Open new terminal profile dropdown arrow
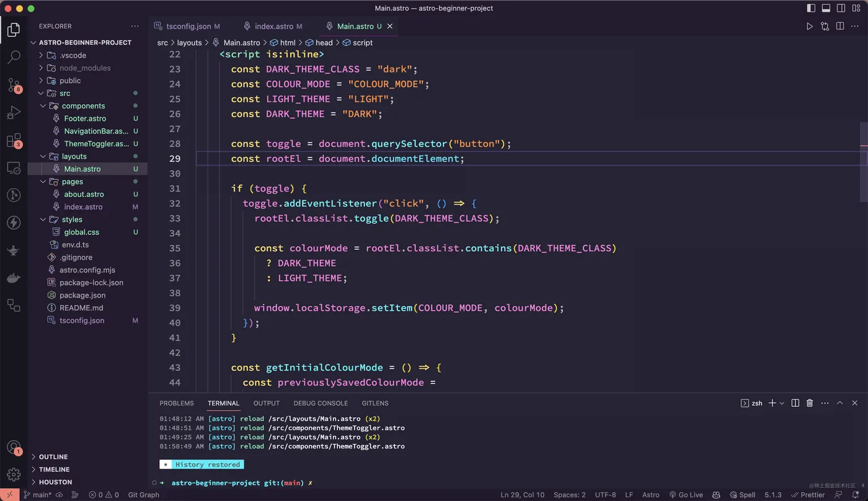Image resolution: width=868 pixels, height=501 pixels. click(782, 403)
